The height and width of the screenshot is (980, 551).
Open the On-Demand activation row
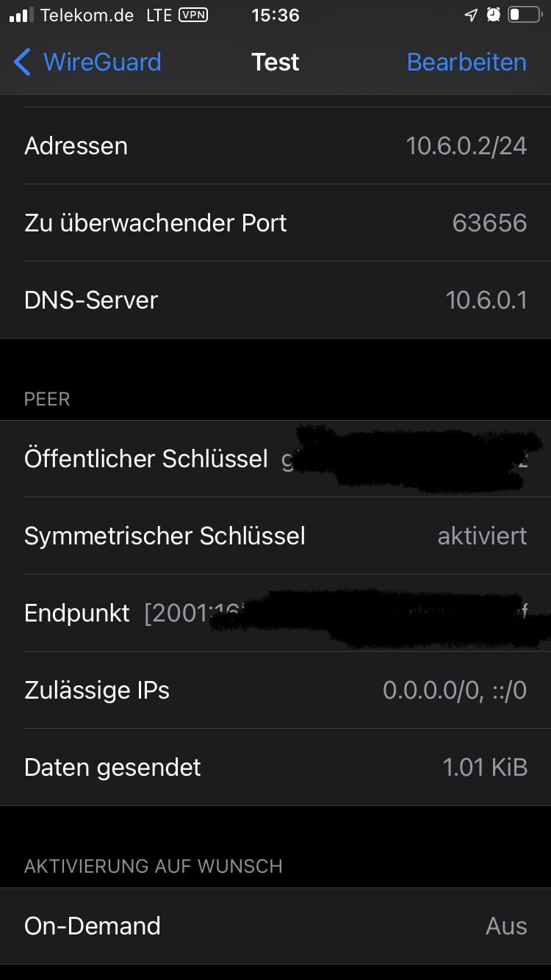point(275,926)
